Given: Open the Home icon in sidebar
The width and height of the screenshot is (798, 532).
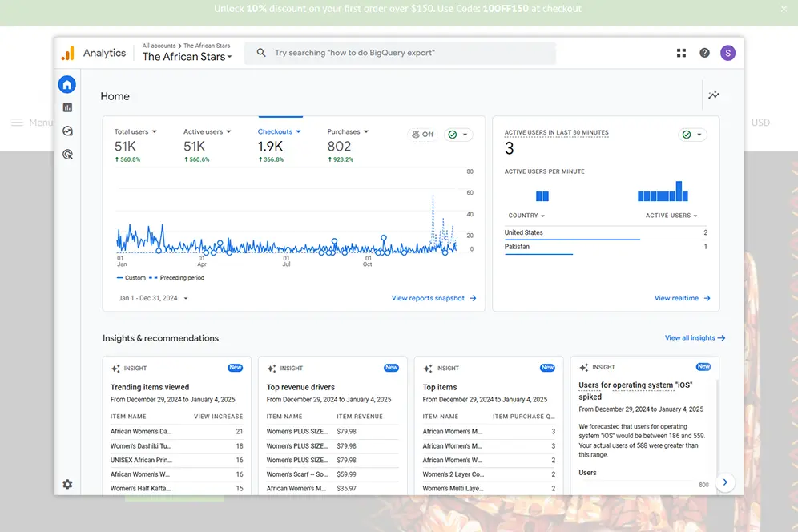Looking at the screenshot, I should click(x=67, y=85).
